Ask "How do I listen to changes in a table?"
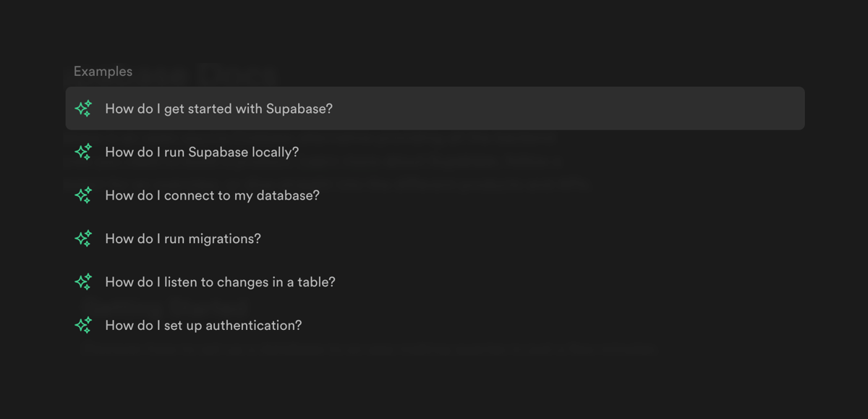 220,282
